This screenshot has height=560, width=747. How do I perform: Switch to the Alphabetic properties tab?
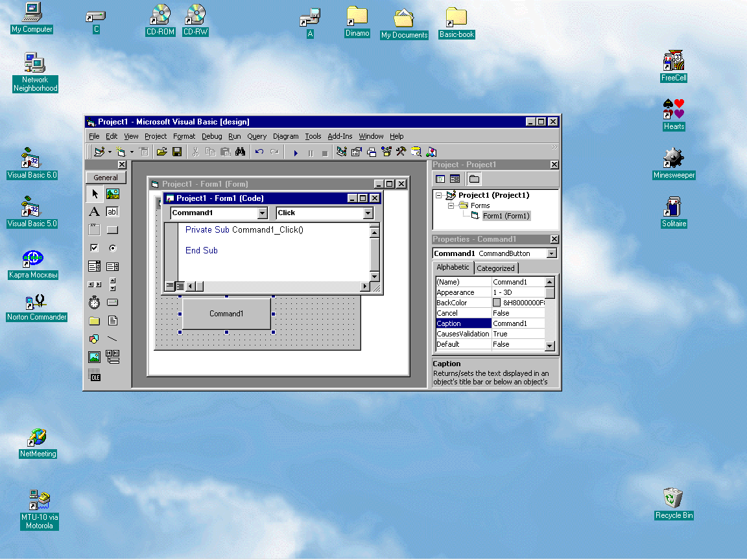tap(453, 267)
